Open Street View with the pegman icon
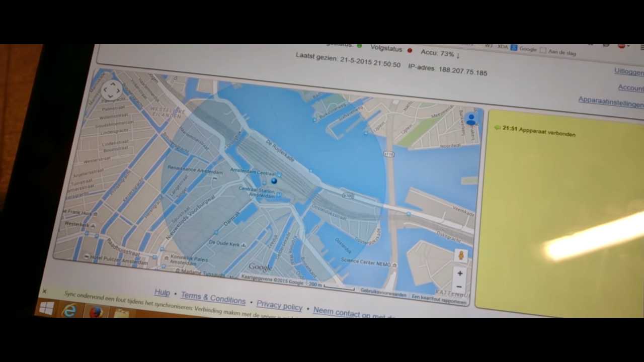The image size is (644, 362). tap(461, 256)
